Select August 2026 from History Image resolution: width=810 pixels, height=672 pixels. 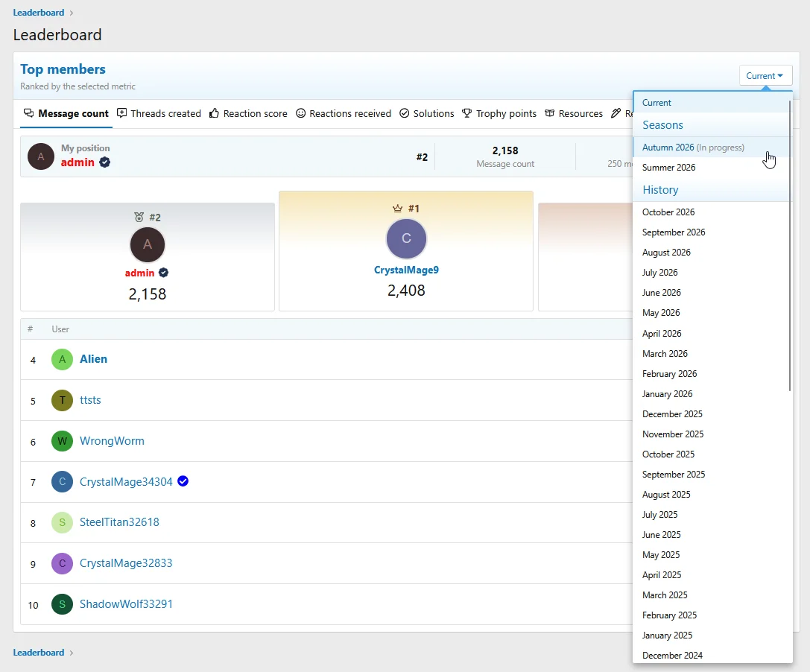(712, 252)
